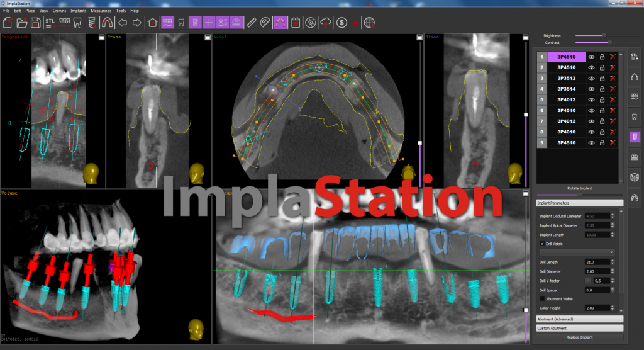644x350 pixels.
Task: Click the Collar Height value field
Action: pyautogui.click(x=597, y=308)
